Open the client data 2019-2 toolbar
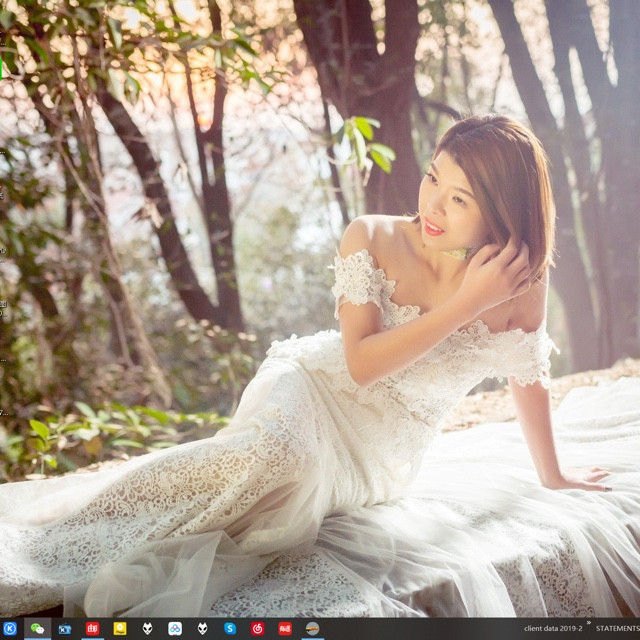 click(552, 629)
